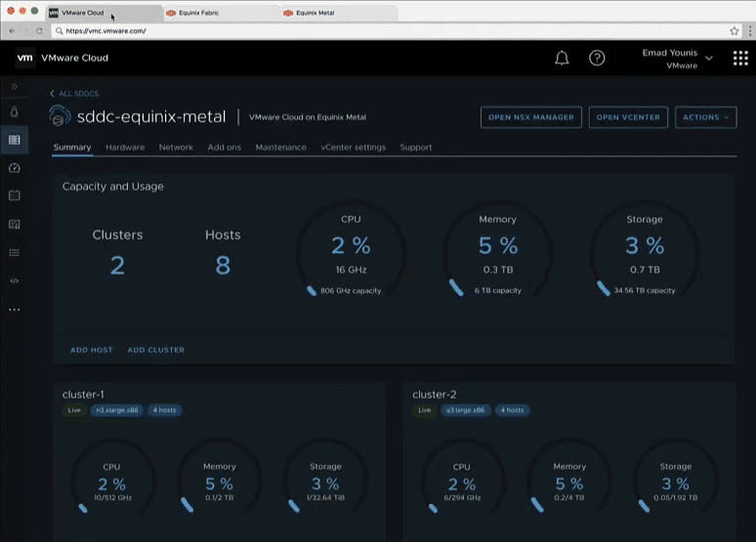The height and width of the screenshot is (542, 756).
Task: Switch to the Add ons tab
Action: (225, 147)
